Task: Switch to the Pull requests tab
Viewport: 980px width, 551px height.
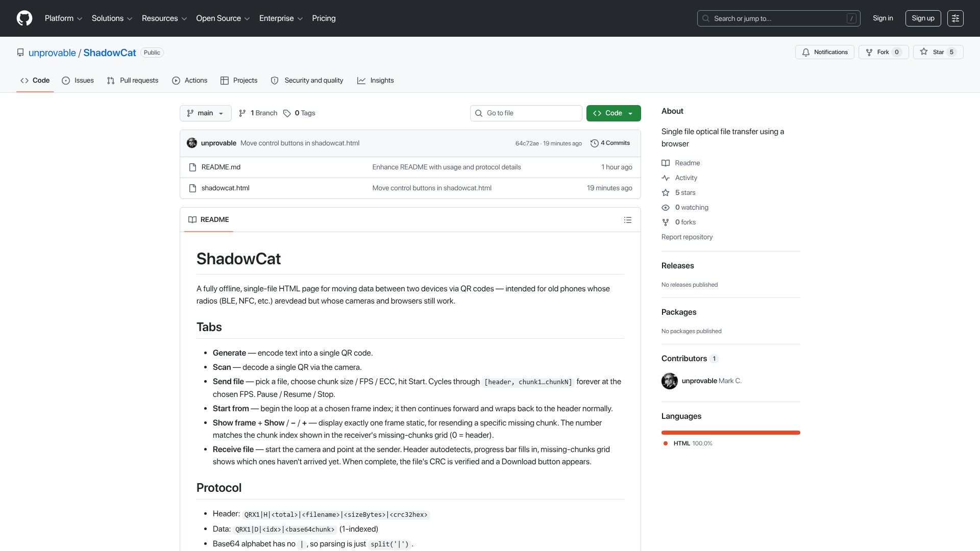Action: [133, 81]
